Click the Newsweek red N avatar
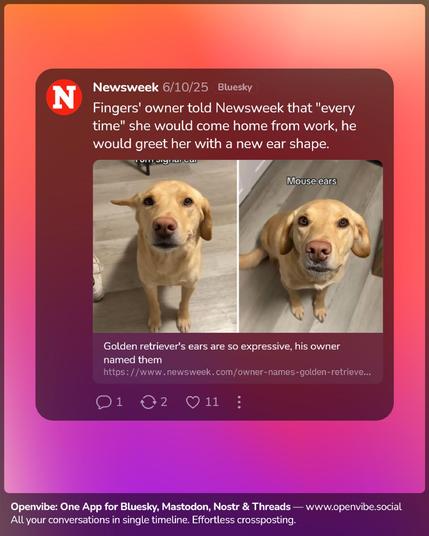The height and width of the screenshot is (536, 429). [64, 97]
